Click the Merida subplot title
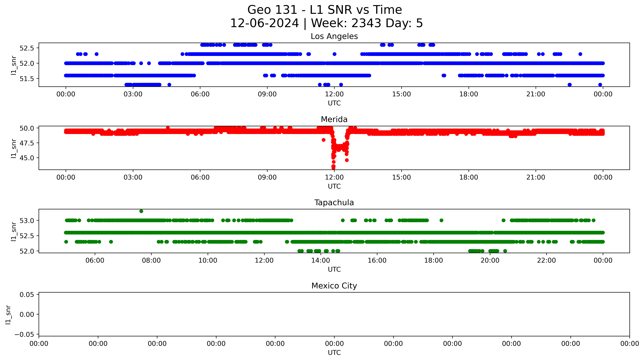 pyautogui.click(x=334, y=119)
